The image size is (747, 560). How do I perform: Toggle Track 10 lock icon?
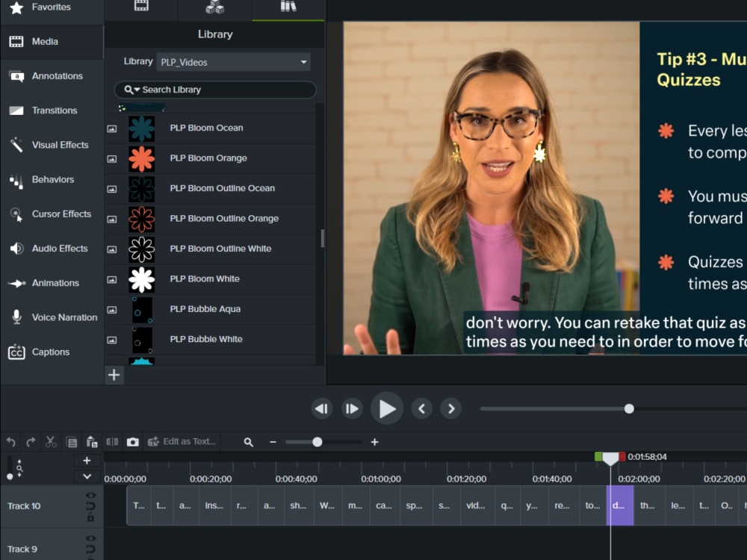click(x=90, y=517)
